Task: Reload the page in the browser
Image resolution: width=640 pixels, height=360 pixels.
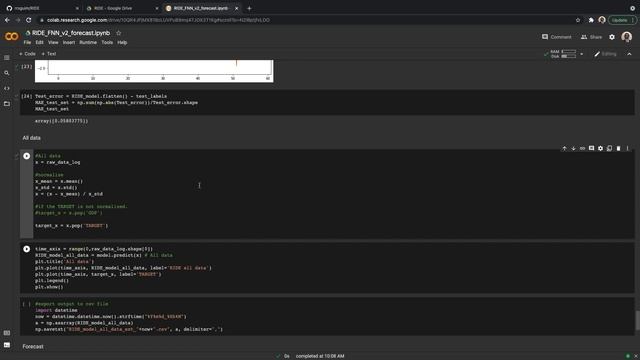Action: [29, 20]
